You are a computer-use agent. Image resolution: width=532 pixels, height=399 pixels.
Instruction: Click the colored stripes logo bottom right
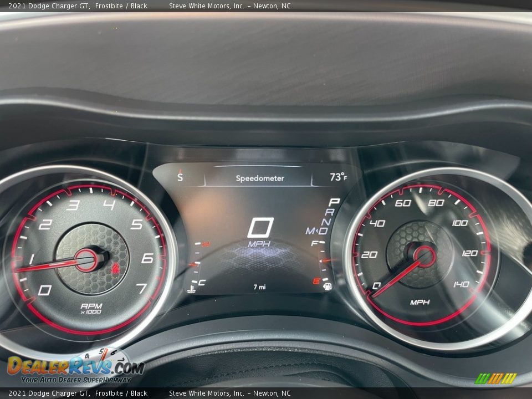tap(495, 378)
